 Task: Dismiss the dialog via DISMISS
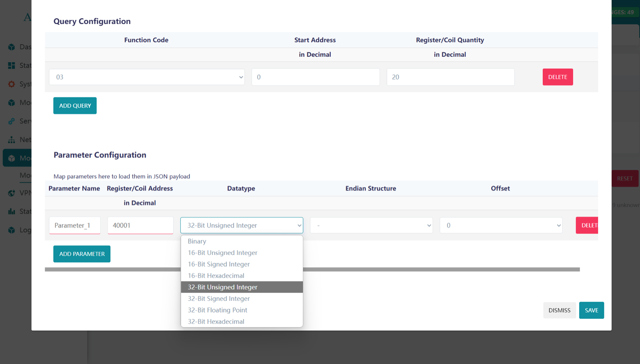559,310
